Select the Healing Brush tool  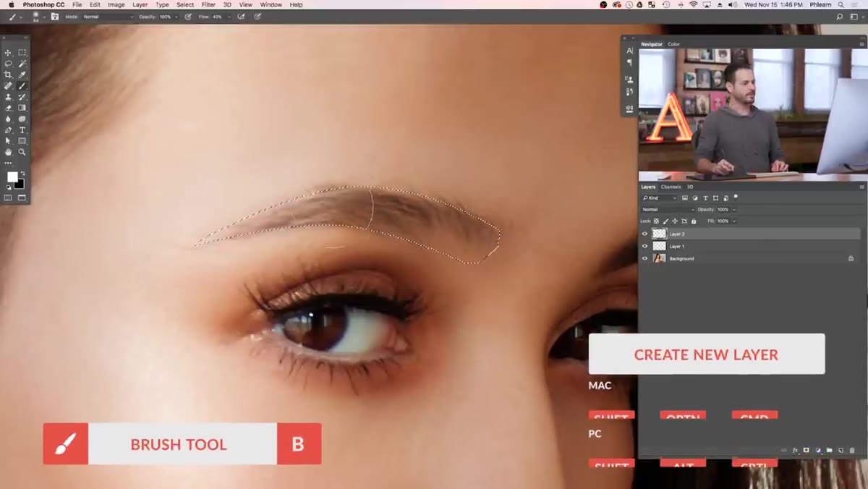tap(9, 85)
